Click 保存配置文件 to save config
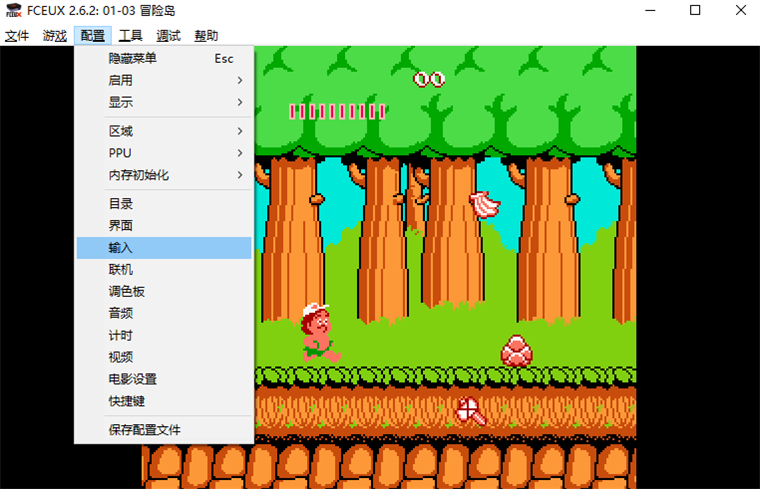This screenshot has height=489, width=760. pos(164,430)
